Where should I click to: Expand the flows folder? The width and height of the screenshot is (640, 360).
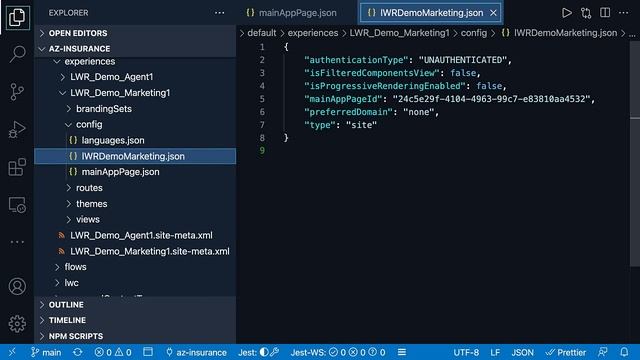click(75, 267)
